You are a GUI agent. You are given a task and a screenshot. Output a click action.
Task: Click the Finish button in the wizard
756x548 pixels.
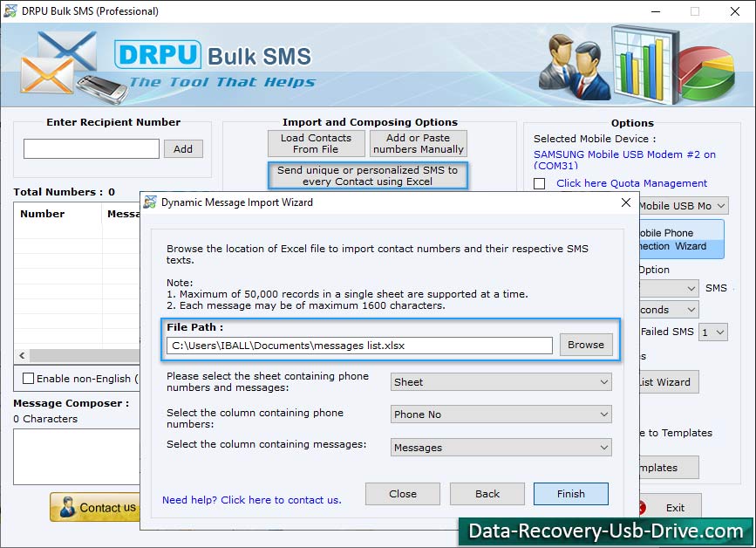tap(571, 494)
